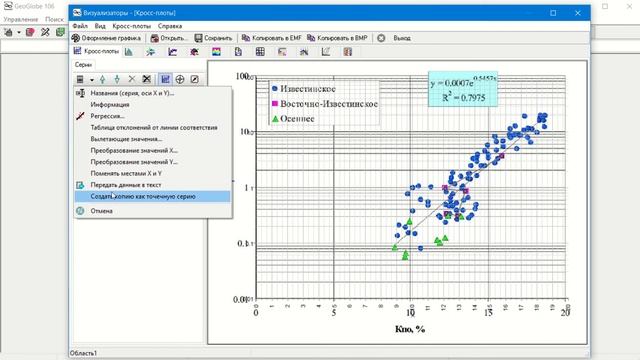
Task: Click the edit pencil square icon
Action: point(194,79)
